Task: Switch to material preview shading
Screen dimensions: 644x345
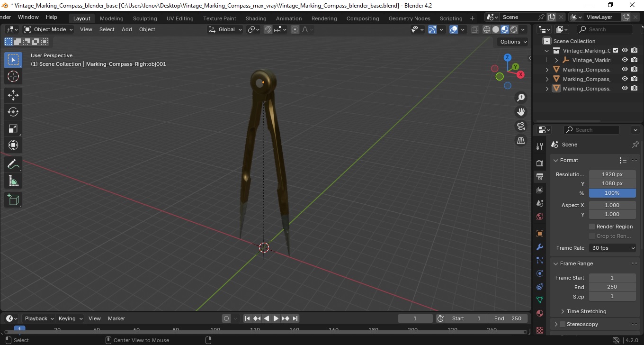Action: 505,29
